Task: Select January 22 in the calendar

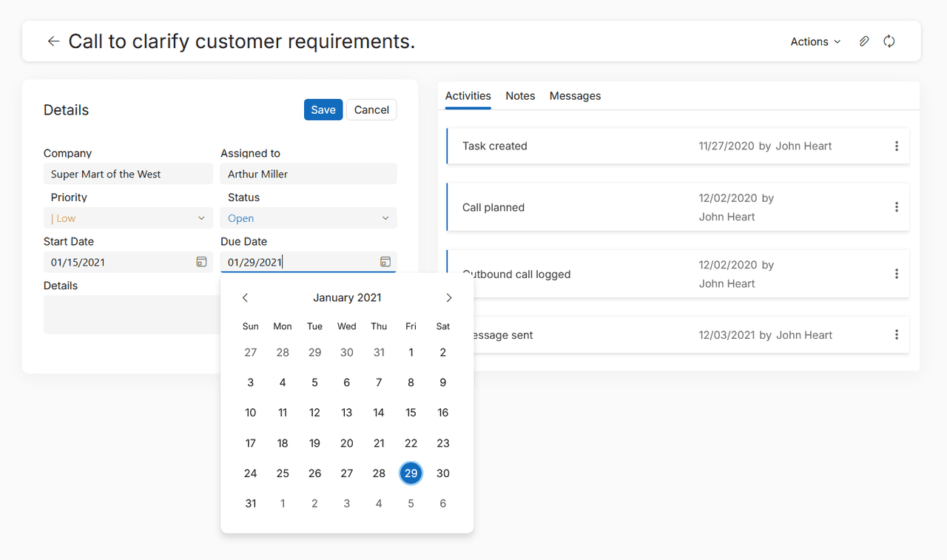Action: [x=411, y=443]
